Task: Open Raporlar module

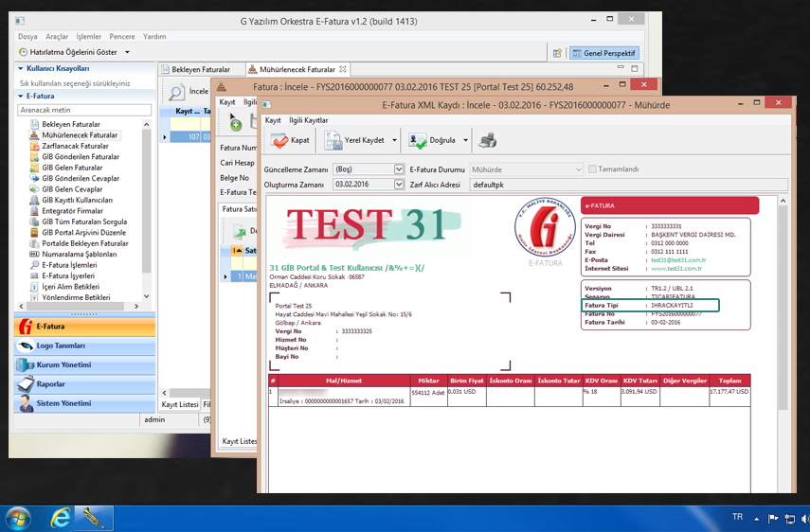Action: pyautogui.click(x=84, y=384)
